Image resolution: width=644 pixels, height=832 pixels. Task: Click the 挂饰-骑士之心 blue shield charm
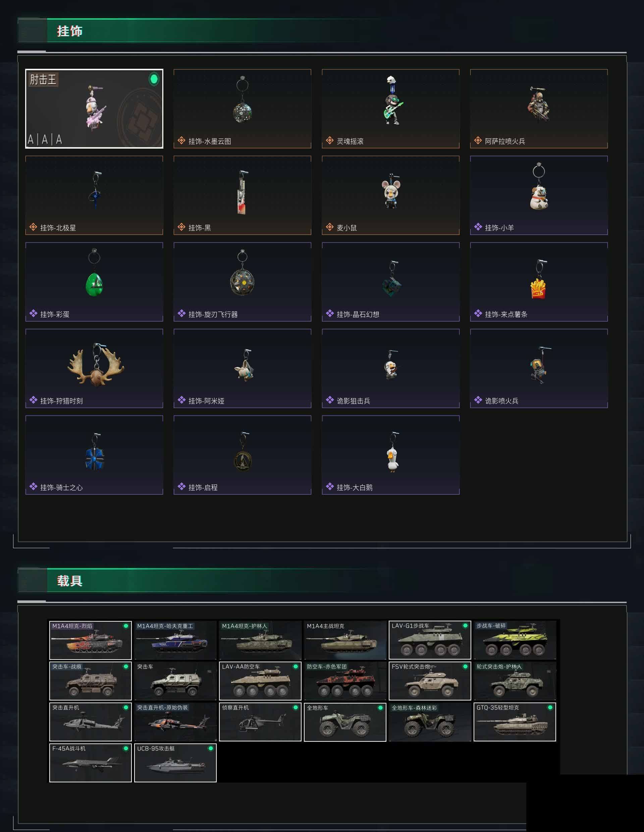point(94,455)
